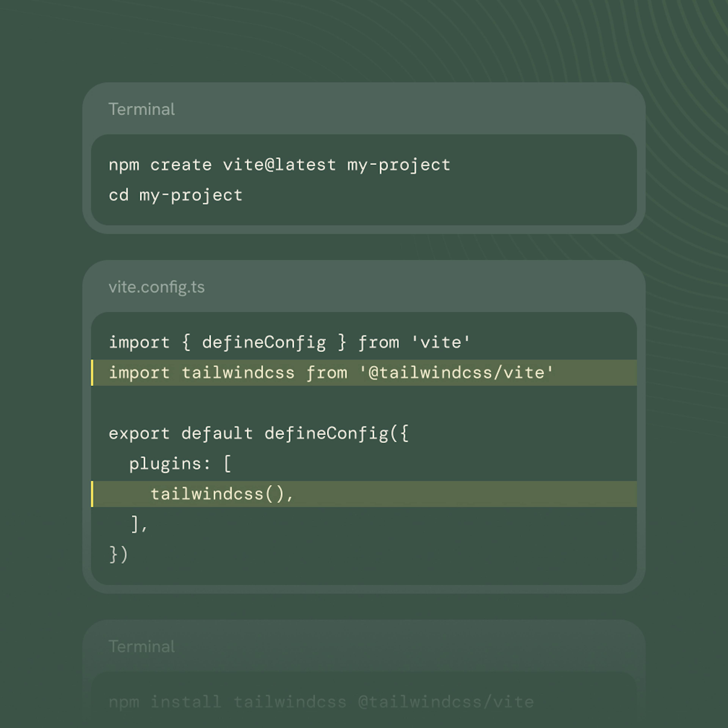Click the 'export default defineConfig({' line
This screenshot has width=728, height=728.
tap(258, 433)
